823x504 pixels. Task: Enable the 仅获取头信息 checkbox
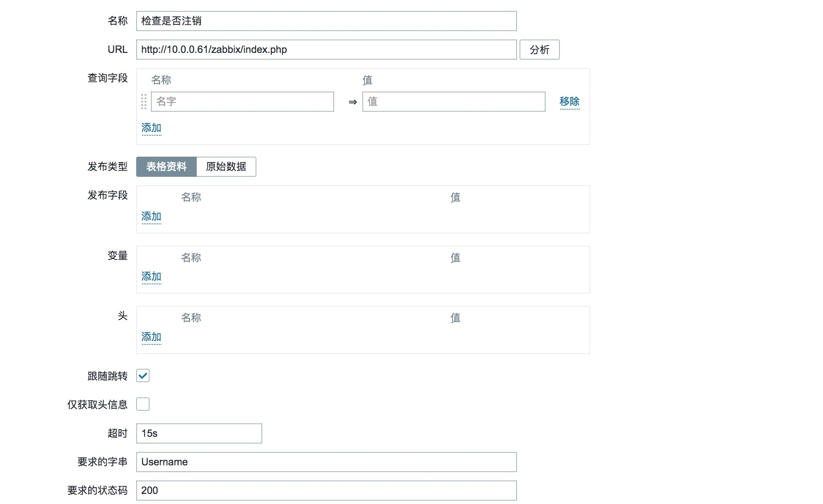coord(143,404)
